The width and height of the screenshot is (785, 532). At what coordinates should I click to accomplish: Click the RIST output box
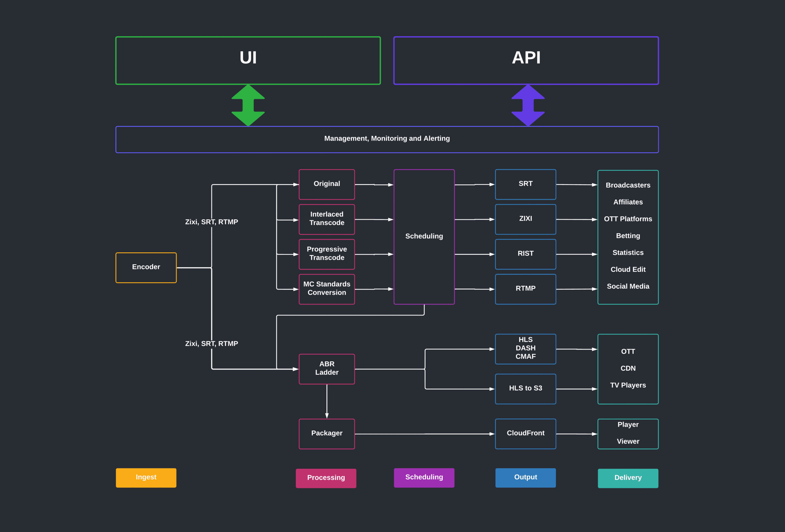point(526,254)
